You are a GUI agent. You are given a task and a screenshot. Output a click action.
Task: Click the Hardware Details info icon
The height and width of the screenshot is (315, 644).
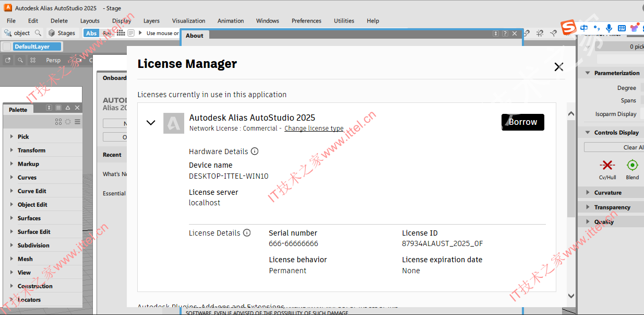click(255, 151)
